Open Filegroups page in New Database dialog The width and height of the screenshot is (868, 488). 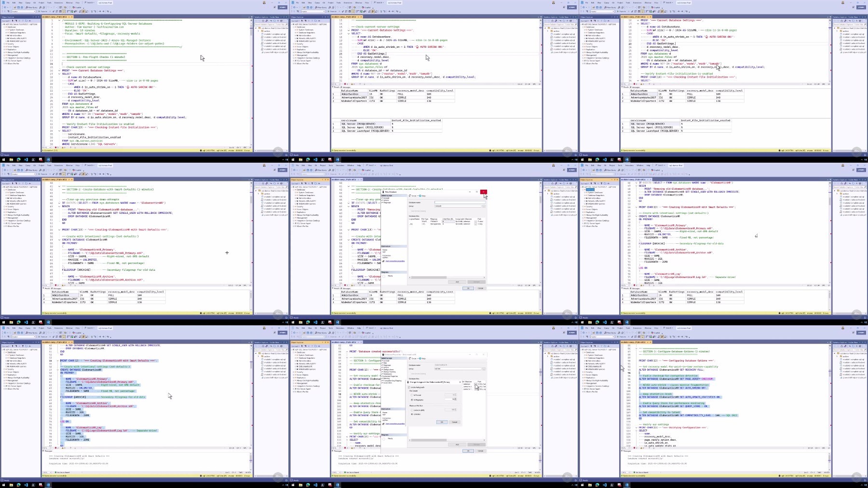click(x=387, y=203)
